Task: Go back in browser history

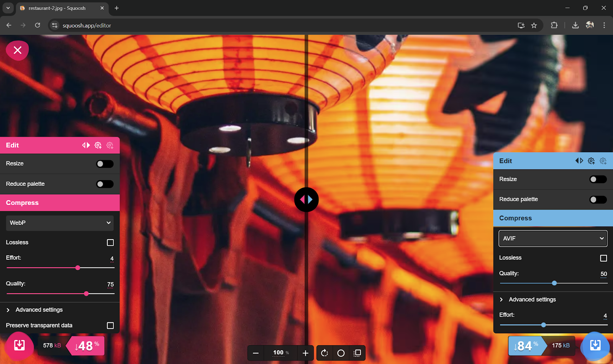Action: click(9, 25)
